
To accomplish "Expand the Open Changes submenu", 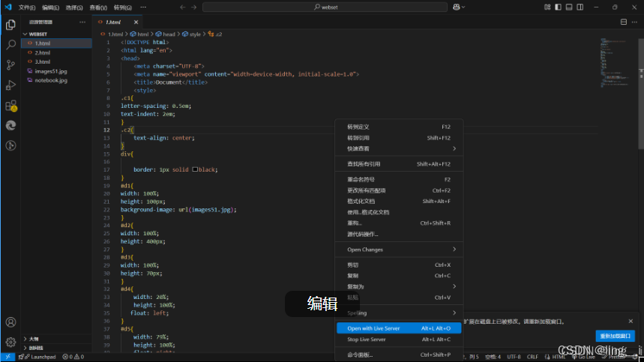I will [x=399, y=250].
